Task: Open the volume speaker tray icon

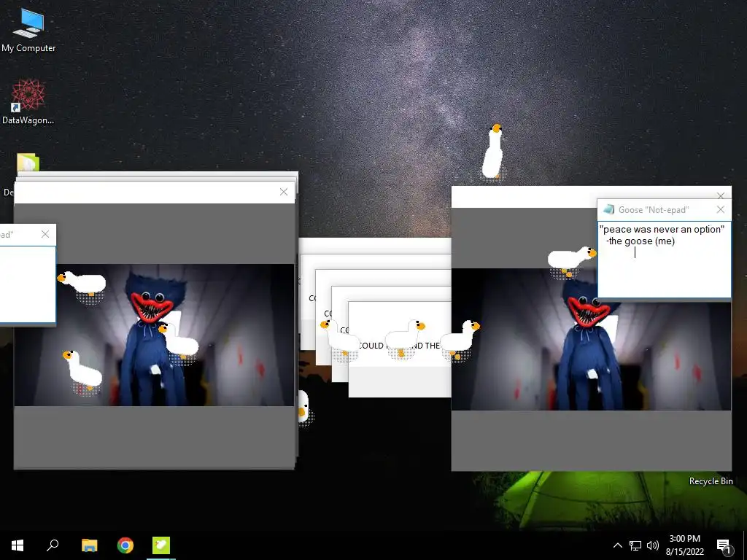Action: 653,545
